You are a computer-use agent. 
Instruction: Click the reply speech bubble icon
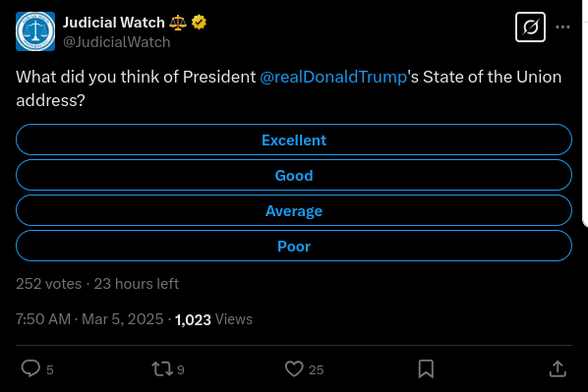(x=30, y=368)
